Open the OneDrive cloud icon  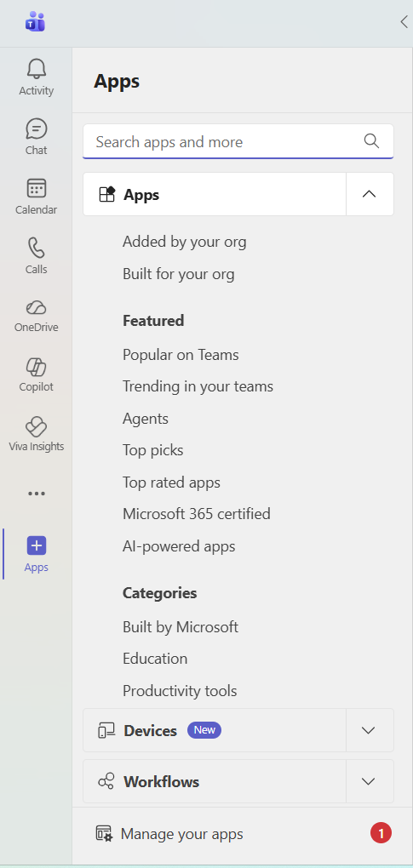pyautogui.click(x=37, y=307)
